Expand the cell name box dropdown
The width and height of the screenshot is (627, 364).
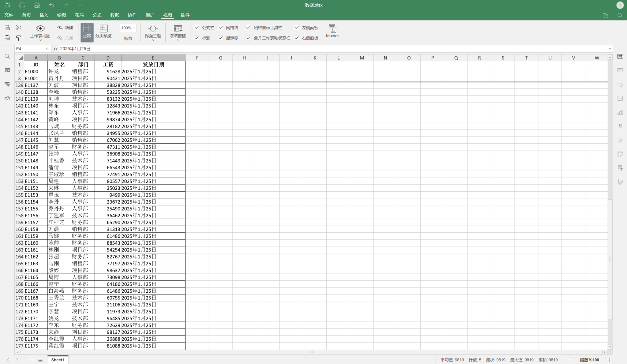[x=47, y=49]
